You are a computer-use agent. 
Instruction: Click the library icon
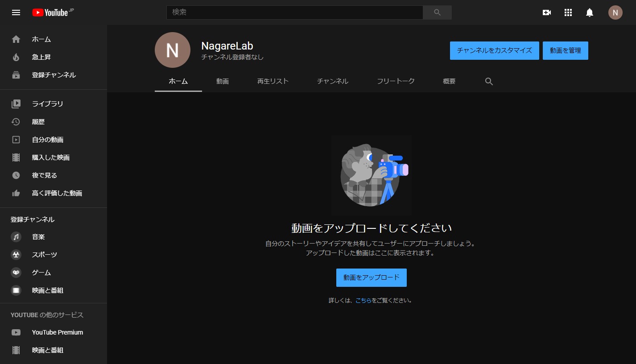click(x=16, y=104)
